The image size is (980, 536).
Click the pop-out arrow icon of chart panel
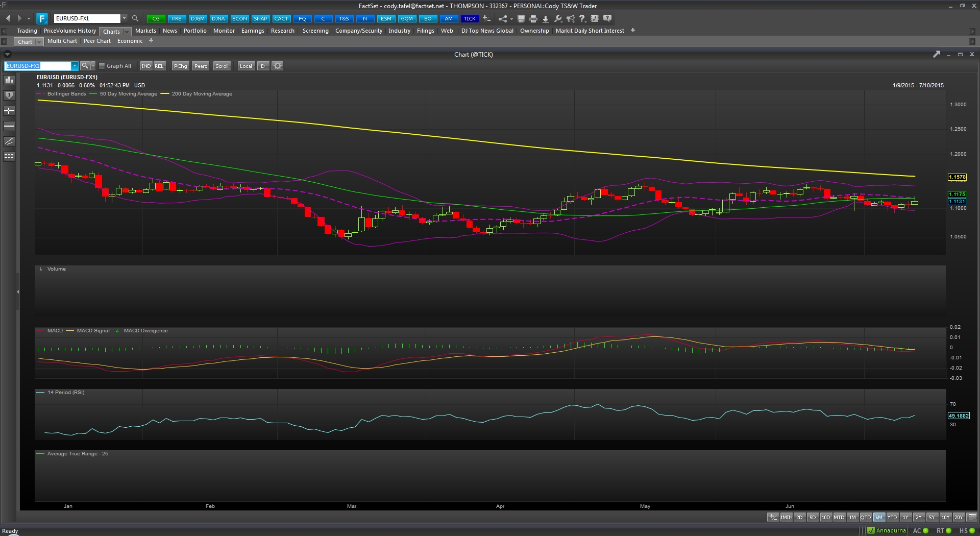tap(936, 54)
